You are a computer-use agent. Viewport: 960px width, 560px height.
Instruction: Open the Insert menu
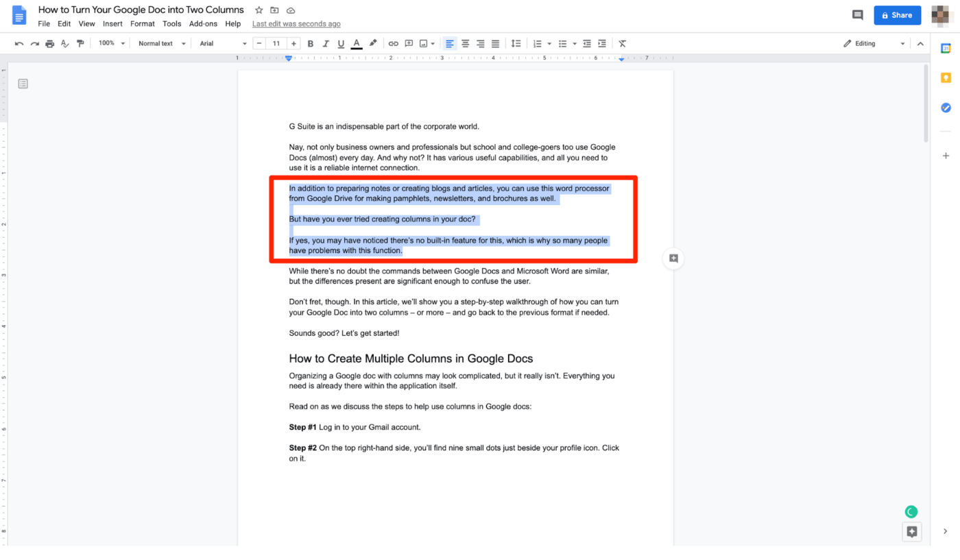pos(112,23)
